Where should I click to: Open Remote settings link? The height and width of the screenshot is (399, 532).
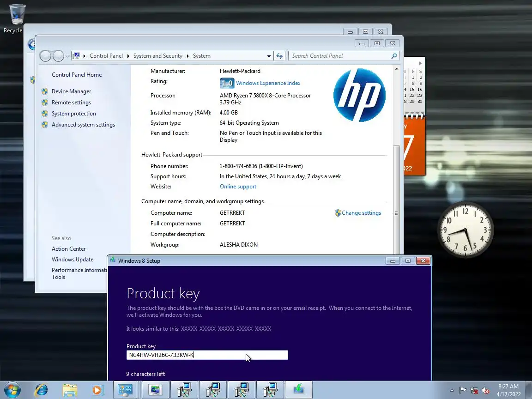click(x=71, y=102)
